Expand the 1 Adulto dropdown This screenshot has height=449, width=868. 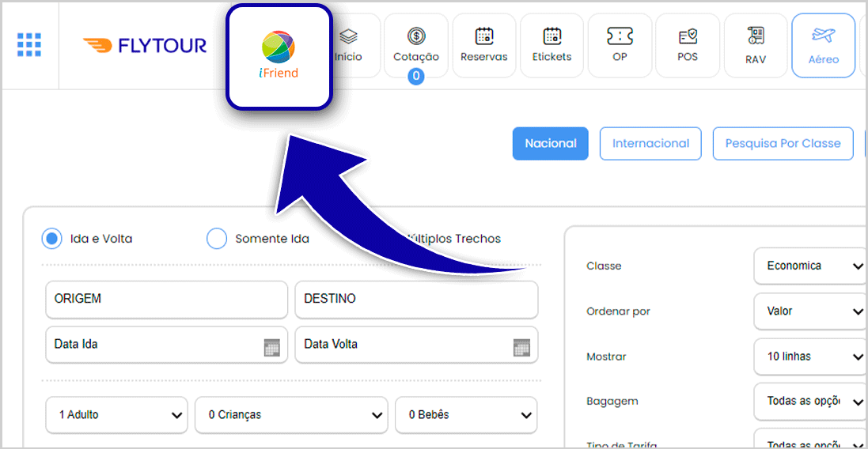click(117, 415)
